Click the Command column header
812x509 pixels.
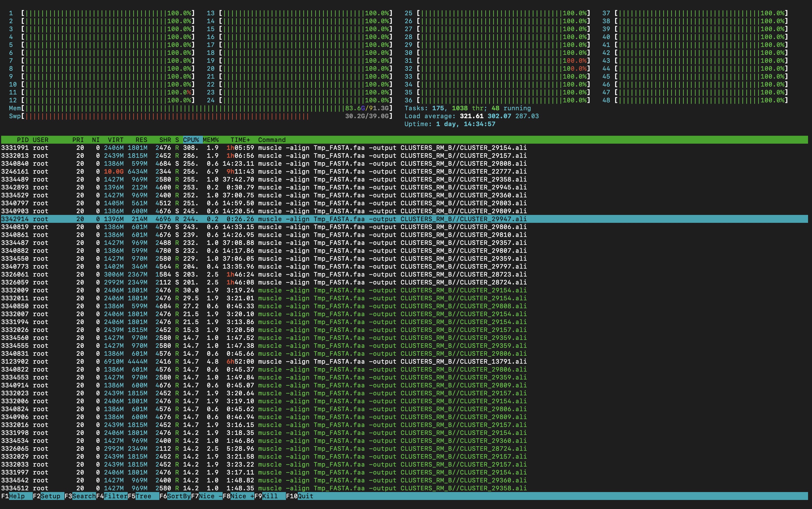pos(272,140)
